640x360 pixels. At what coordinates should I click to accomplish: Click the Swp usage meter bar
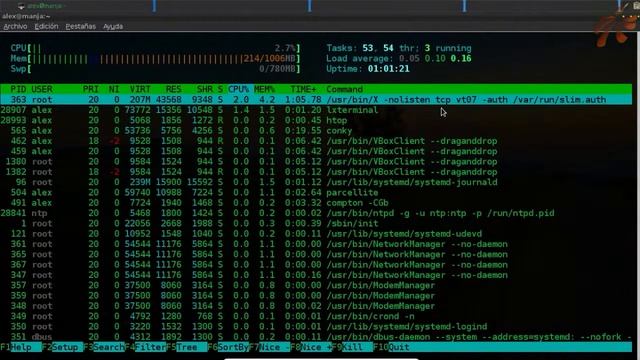pyautogui.click(x=156, y=69)
